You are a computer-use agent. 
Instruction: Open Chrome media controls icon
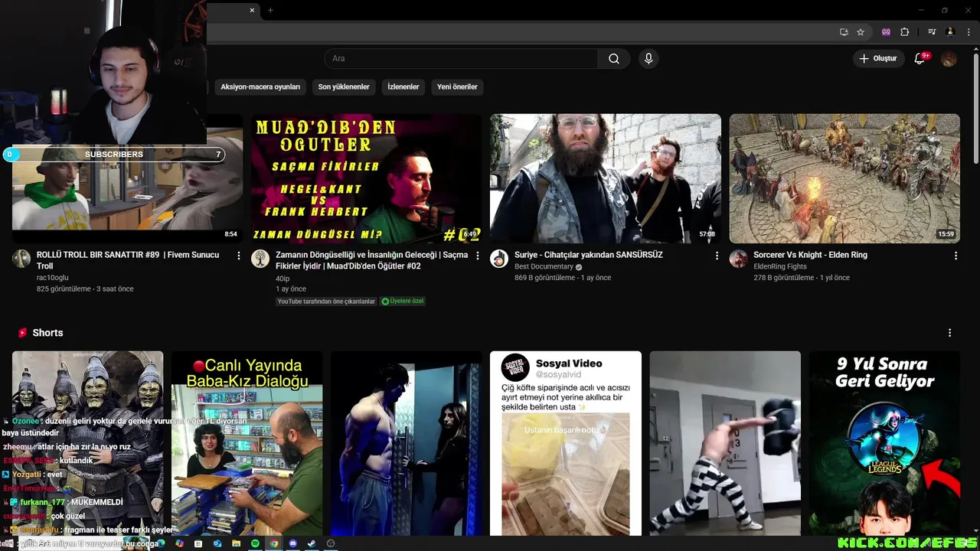click(x=932, y=32)
